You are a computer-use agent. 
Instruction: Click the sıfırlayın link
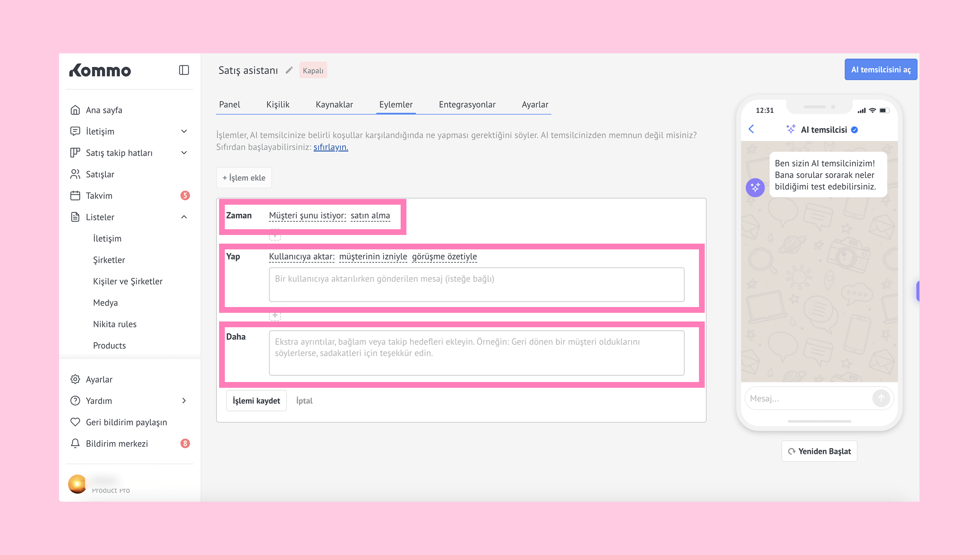(x=330, y=147)
